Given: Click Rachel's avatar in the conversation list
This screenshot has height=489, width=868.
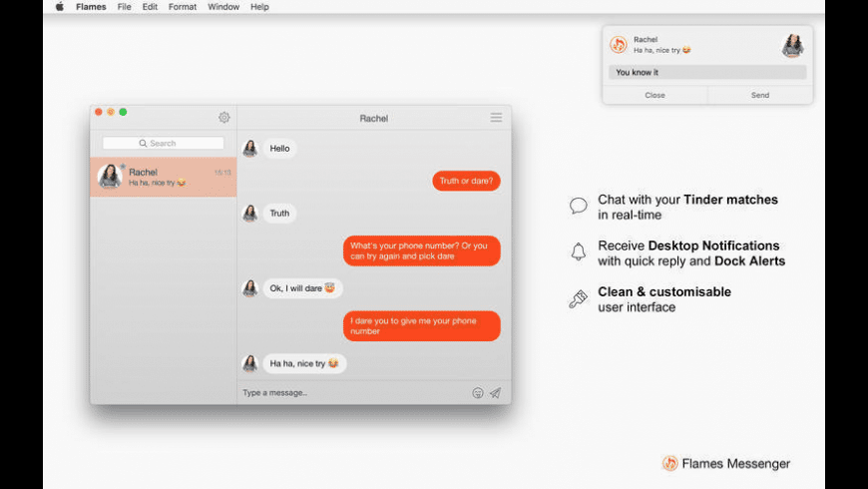Looking at the screenshot, I should [x=110, y=176].
